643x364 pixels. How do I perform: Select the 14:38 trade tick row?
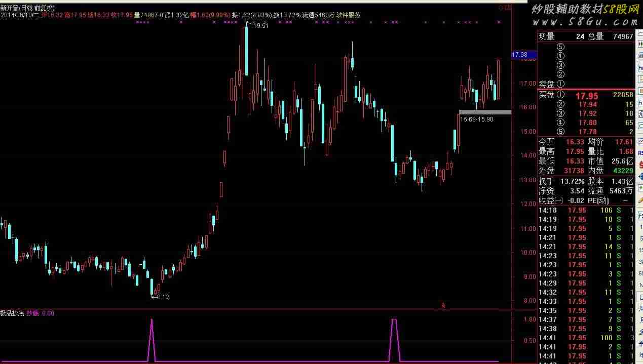tap(585, 329)
